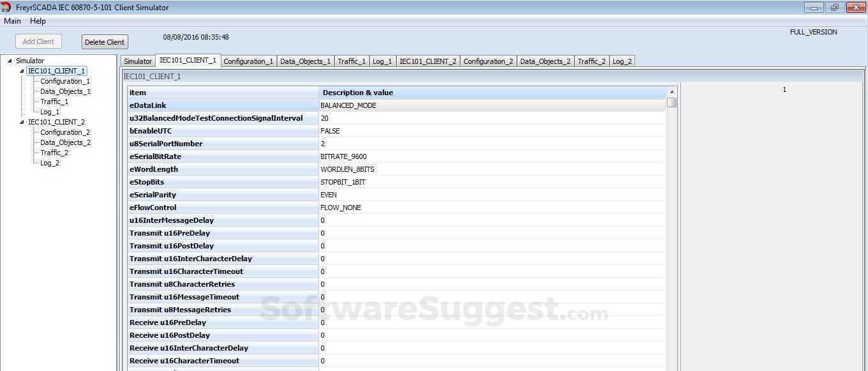
Task: Switch to the Data_Objects_1 tab
Action: 305,61
